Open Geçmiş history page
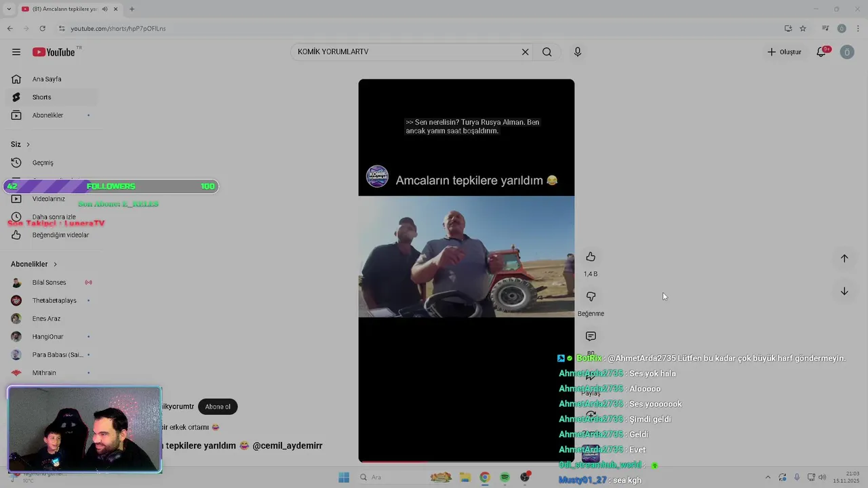868x488 pixels. [x=52, y=163]
